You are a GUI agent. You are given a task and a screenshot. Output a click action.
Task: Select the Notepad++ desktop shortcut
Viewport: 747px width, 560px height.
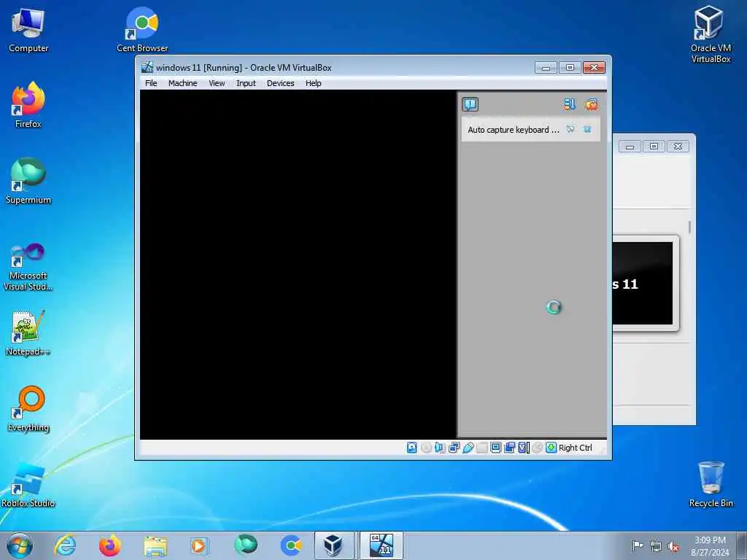(x=28, y=332)
